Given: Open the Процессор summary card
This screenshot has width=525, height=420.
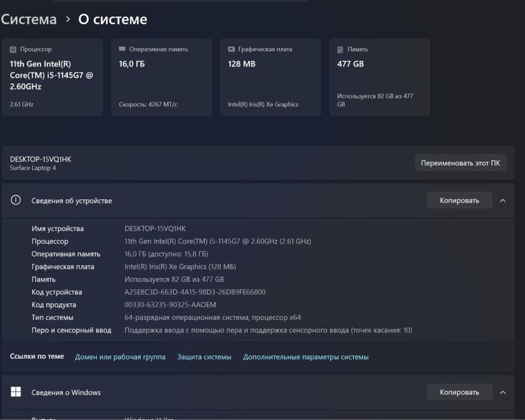Looking at the screenshot, I should [53, 77].
